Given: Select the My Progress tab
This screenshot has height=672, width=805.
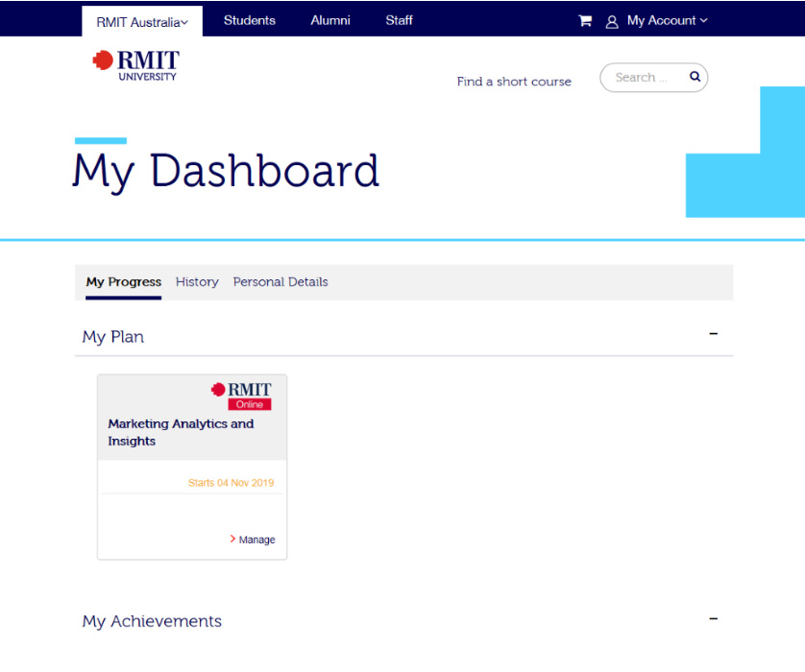Looking at the screenshot, I should coord(123,281).
